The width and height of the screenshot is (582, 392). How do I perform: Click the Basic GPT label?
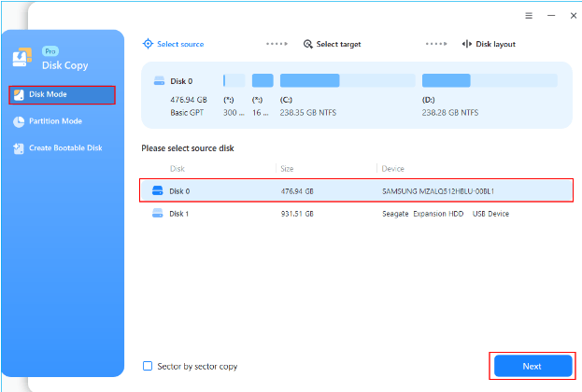pos(187,113)
